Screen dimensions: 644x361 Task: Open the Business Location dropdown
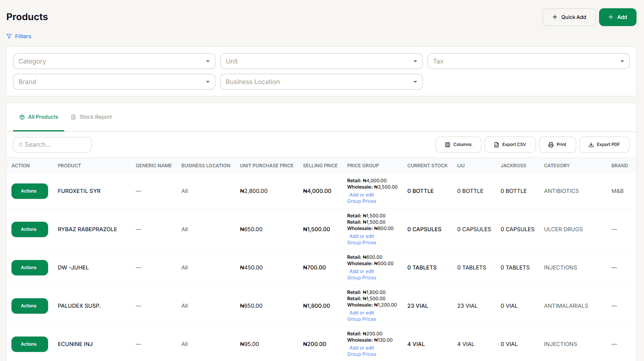click(321, 82)
